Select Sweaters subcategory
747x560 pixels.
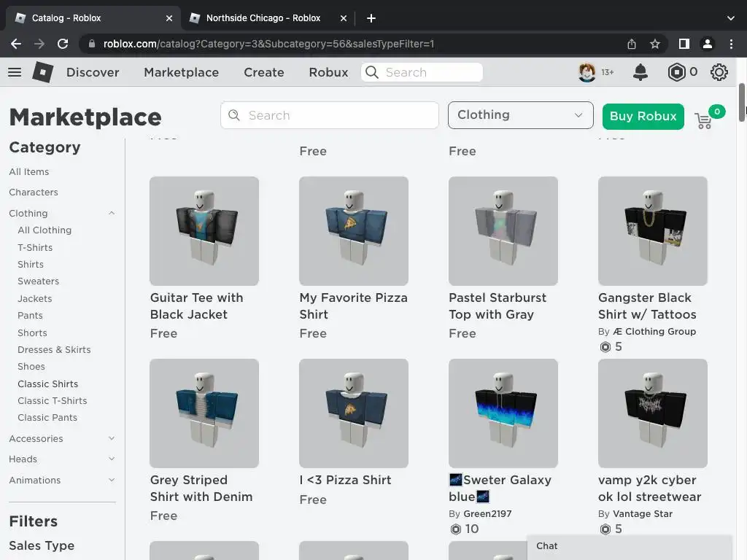39,281
